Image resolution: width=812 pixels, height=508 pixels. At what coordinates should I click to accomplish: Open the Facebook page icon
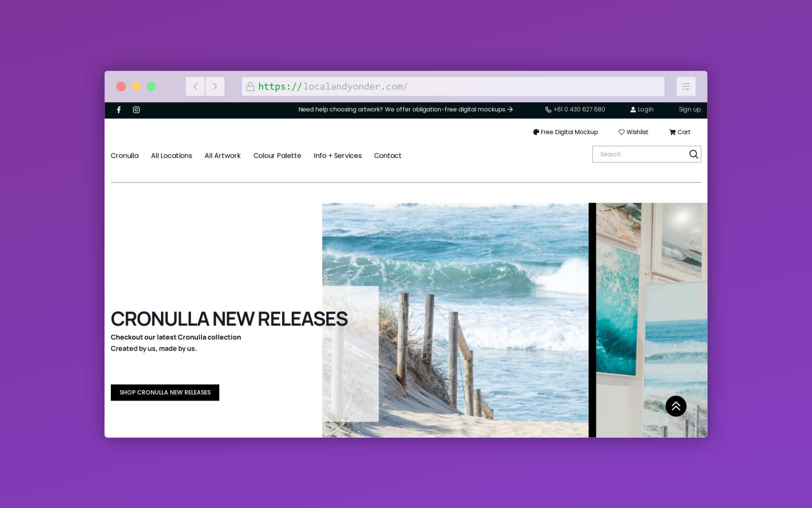pyautogui.click(x=119, y=110)
